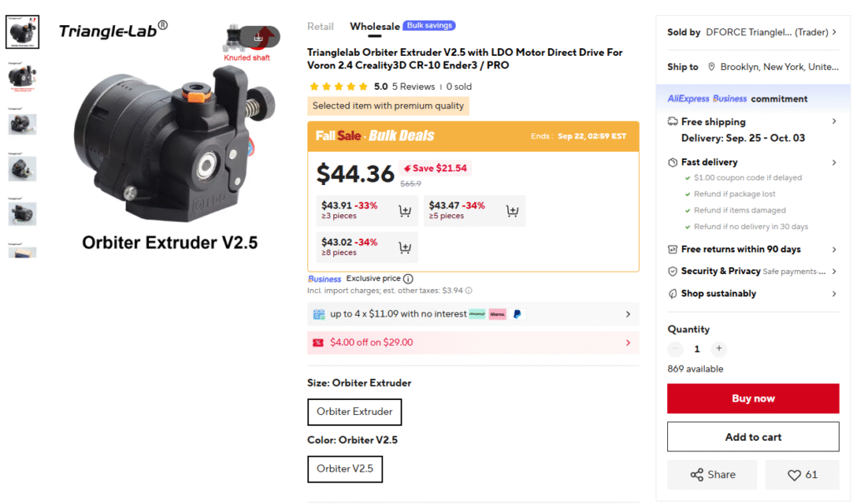
Task: Add the ≥8 pieces tier to cart
Action: point(405,247)
